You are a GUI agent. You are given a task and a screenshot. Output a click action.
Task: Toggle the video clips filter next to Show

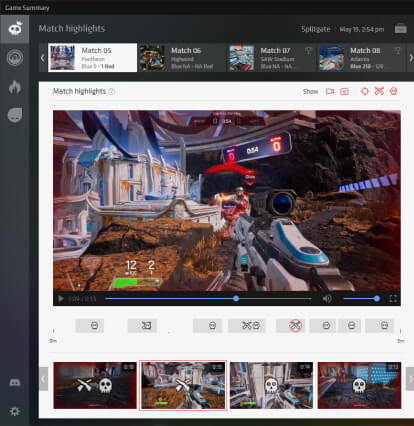coord(330,91)
